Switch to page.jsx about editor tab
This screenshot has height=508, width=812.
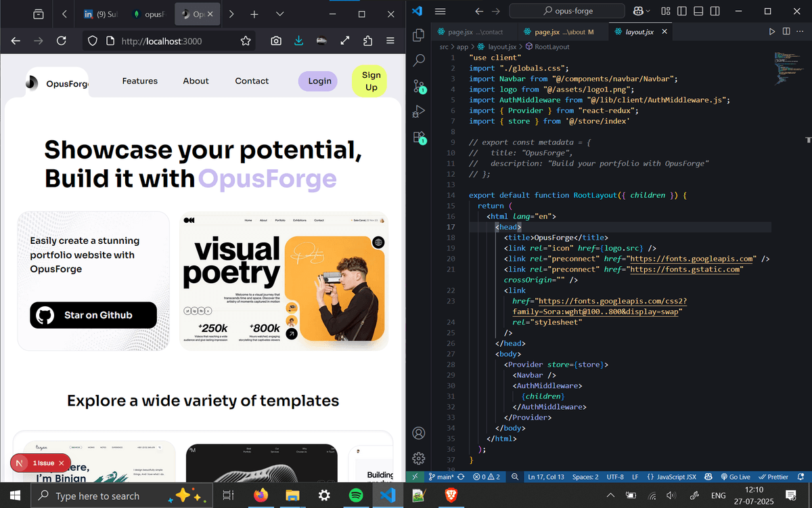click(564, 32)
